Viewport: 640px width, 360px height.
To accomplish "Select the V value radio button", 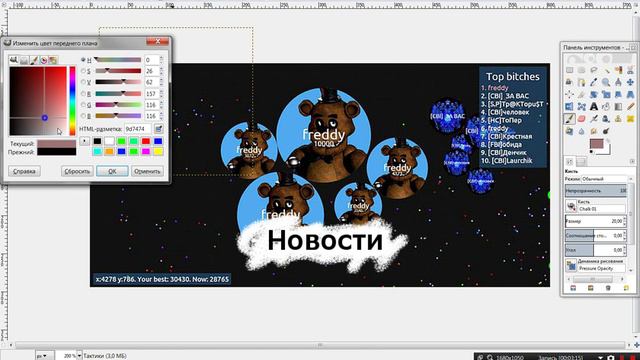I will coord(83,82).
